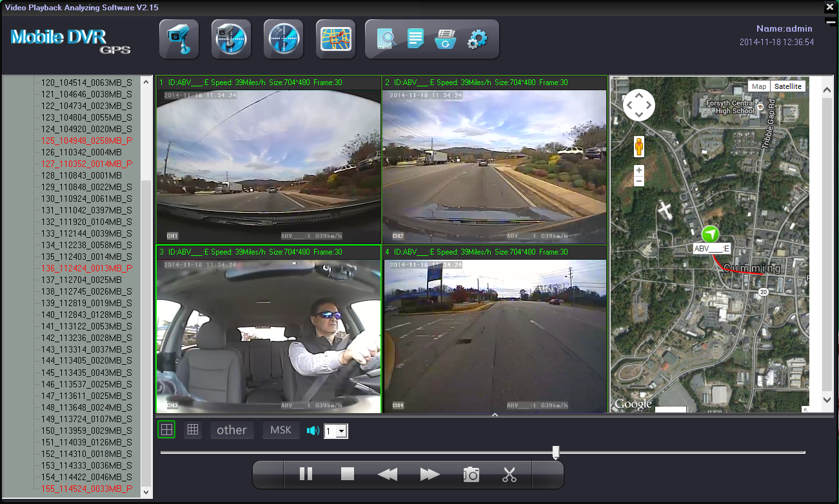Open the blue document log icon
Image resolution: width=839 pixels, height=504 pixels.
pyautogui.click(x=416, y=39)
